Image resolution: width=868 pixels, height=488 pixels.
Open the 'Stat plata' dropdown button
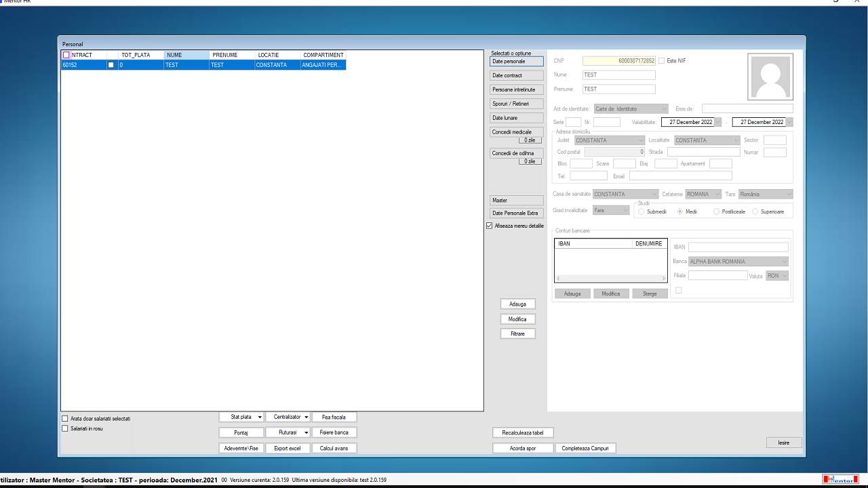click(x=241, y=417)
